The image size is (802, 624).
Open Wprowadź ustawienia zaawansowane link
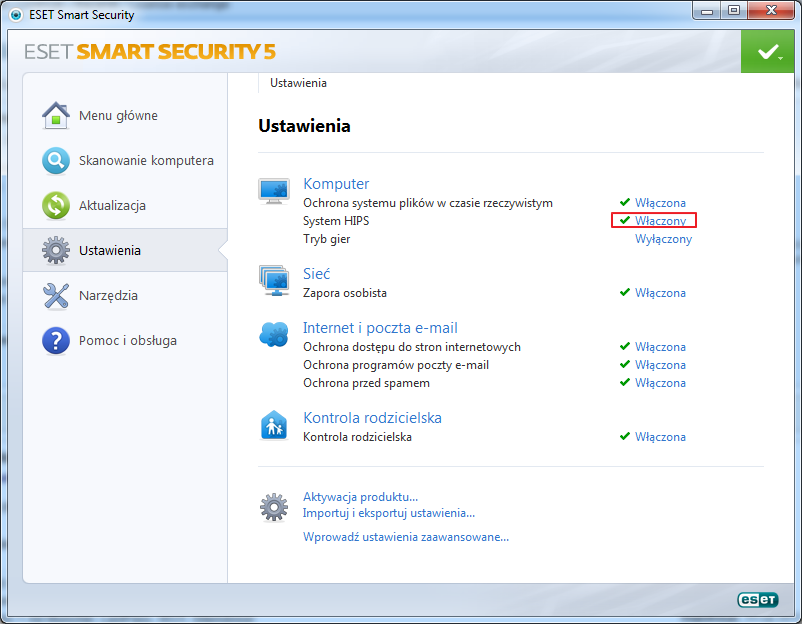406,537
